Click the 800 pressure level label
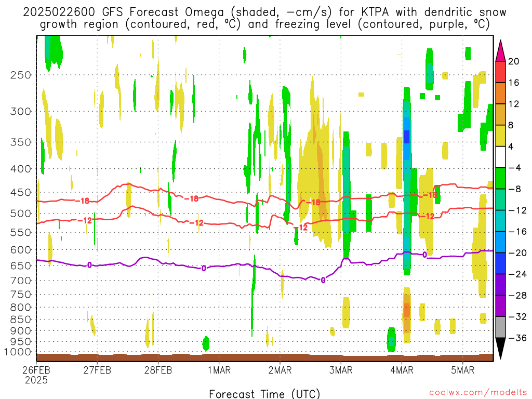Viewport: 532px width, 399px height. (21, 308)
